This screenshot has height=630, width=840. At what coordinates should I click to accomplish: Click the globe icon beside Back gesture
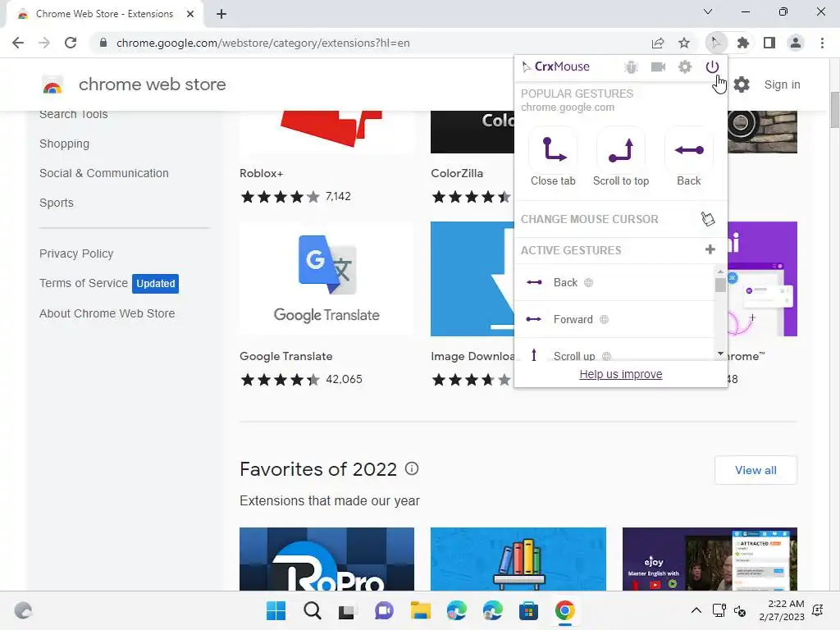(588, 282)
